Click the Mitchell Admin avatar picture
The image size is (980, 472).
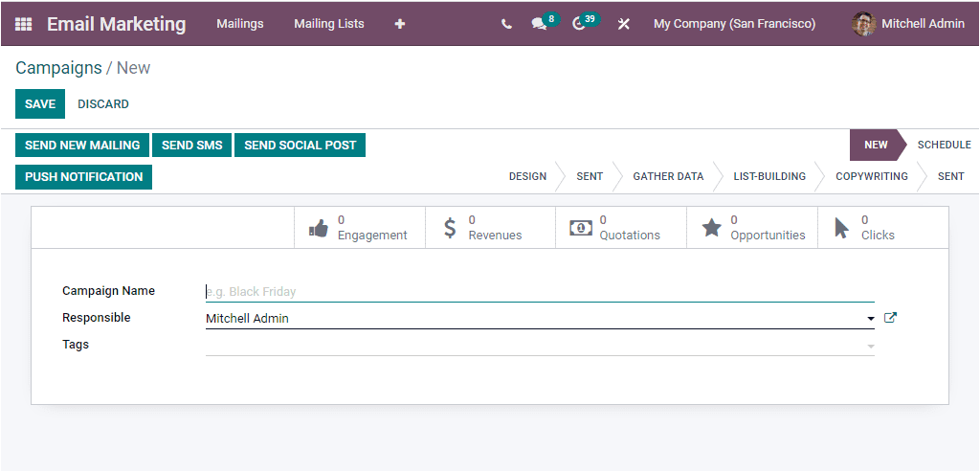[x=864, y=24]
